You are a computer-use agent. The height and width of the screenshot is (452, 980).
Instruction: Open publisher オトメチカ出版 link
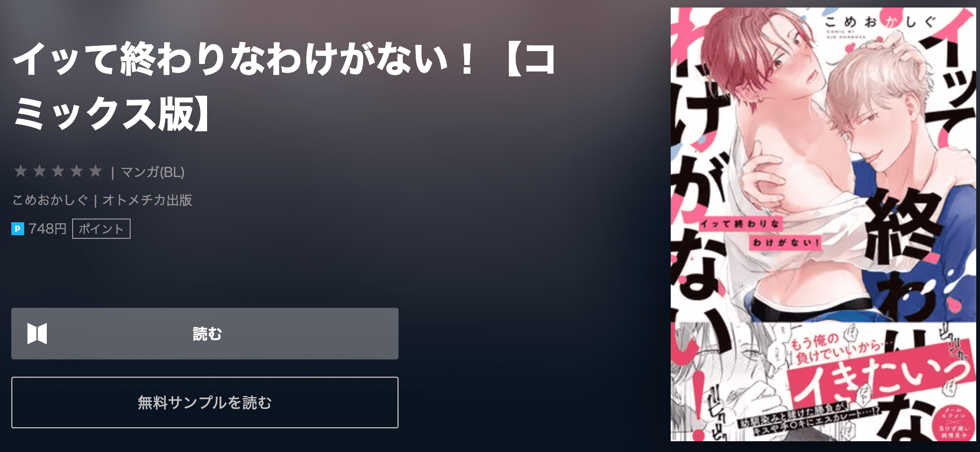[147, 200]
